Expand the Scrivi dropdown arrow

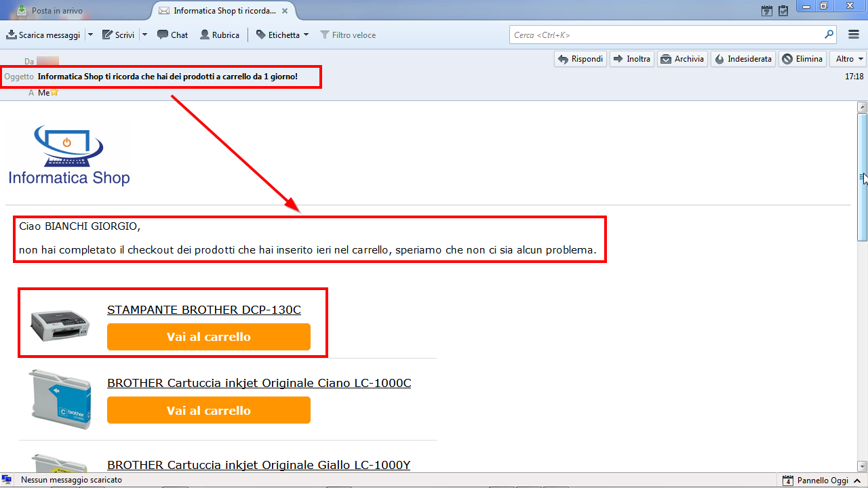click(x=144, y=35)
